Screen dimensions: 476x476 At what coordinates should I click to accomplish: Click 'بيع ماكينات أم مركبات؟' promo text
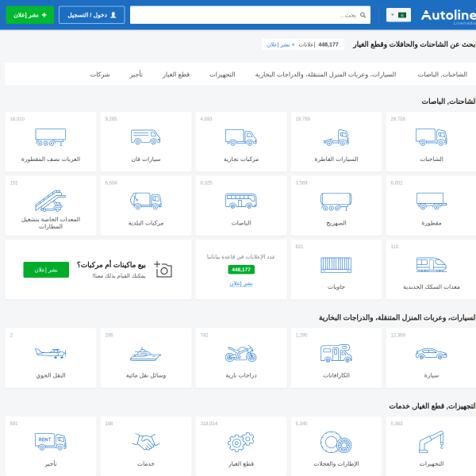coord(111,265)
